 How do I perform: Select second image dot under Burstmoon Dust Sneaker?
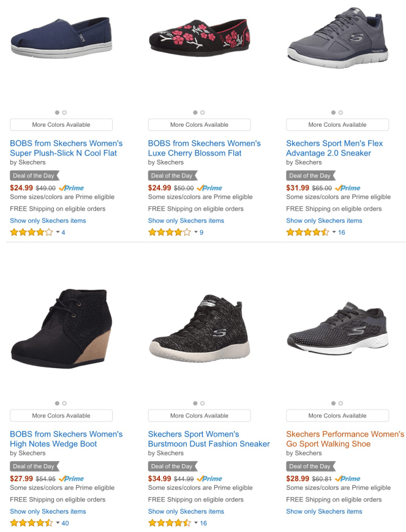tap(203, 403)
